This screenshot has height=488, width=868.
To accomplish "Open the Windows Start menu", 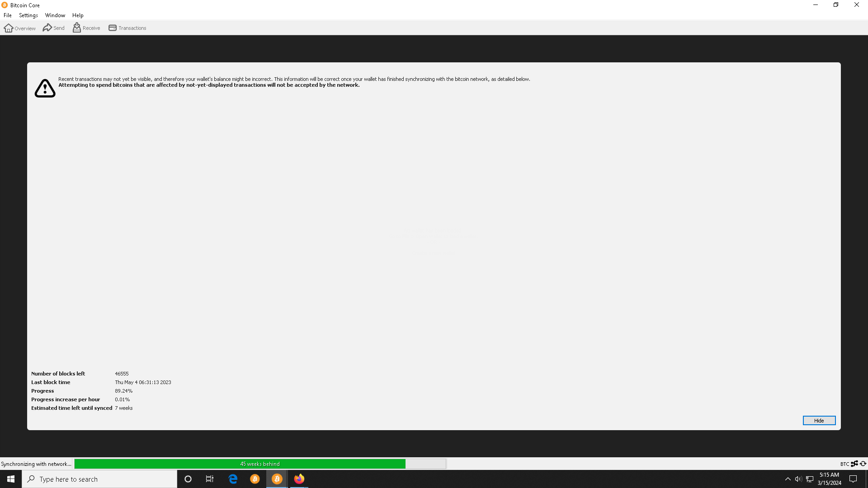I will point(11,479).
